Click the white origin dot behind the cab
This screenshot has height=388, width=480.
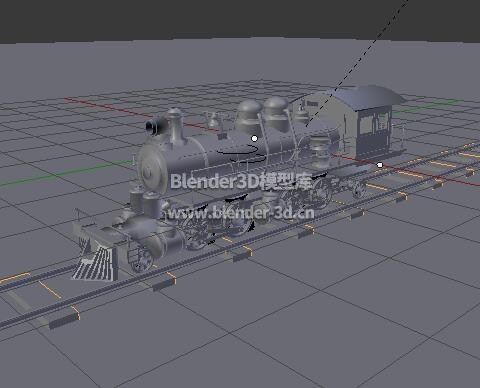point(380,165)
